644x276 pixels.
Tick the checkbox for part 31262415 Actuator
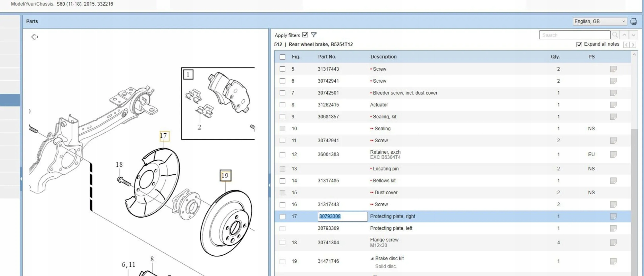282,105
